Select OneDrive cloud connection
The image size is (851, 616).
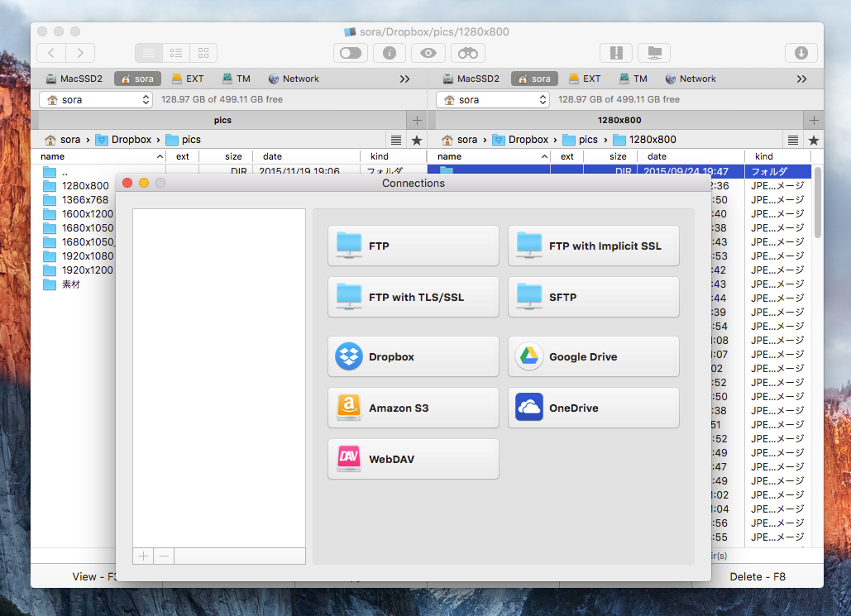(593, 408)
